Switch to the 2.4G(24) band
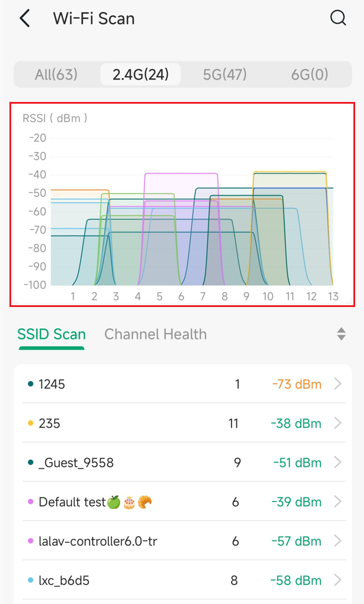Viewport: 364px width, 604px height. point(140,75)
